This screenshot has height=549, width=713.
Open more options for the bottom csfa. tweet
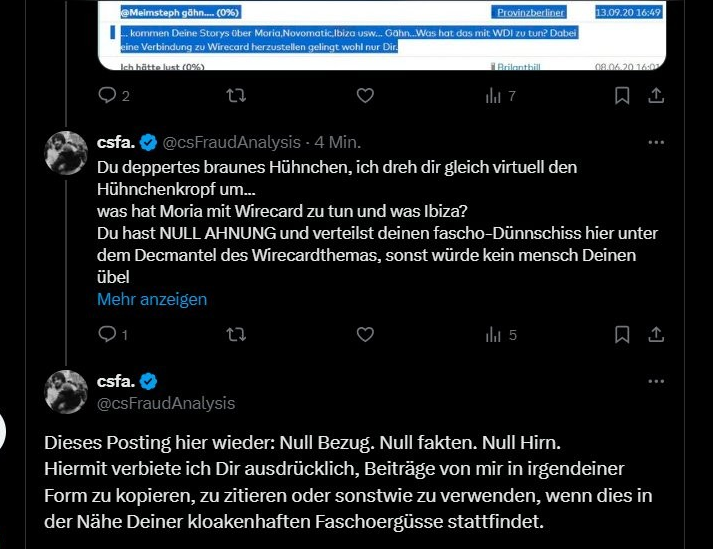click(x=656, y=381)
